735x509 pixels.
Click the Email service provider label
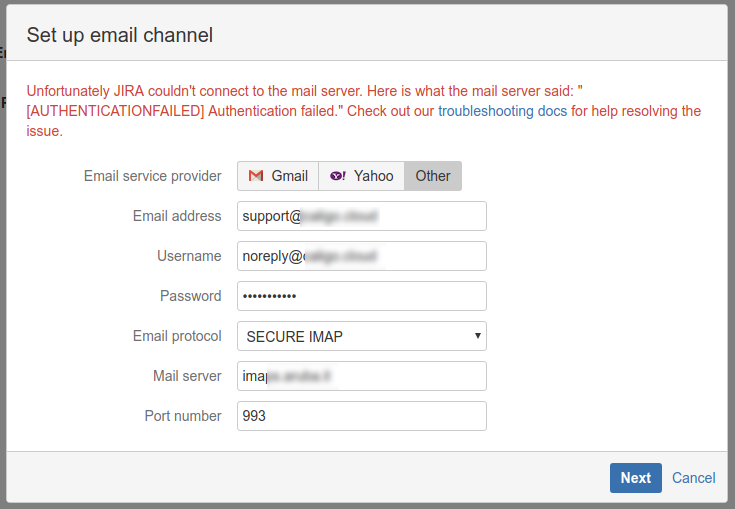click(x=153, y=176)
